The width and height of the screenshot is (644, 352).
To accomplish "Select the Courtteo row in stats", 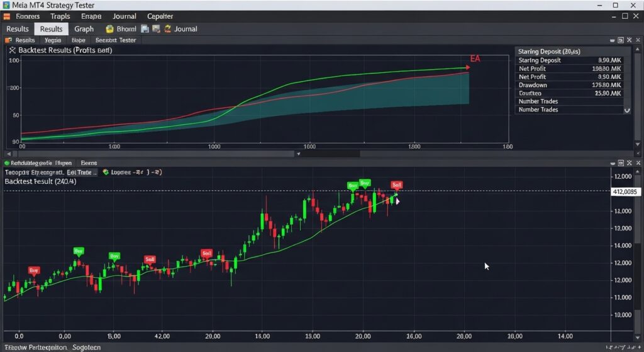I will coord(570,93).
